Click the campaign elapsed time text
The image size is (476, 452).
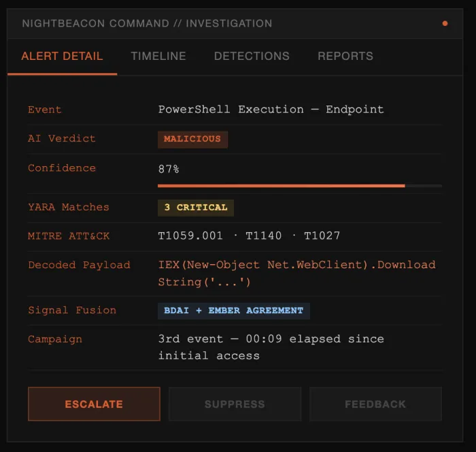[x=271, y=347]
